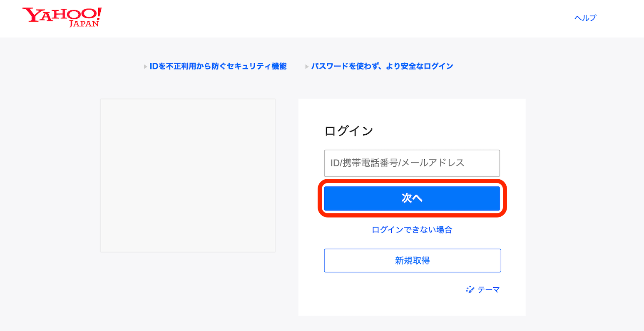644x331 pixels.
Task: Select the テーマ text label
Action: pyautogui.click(x=489, y=290)
